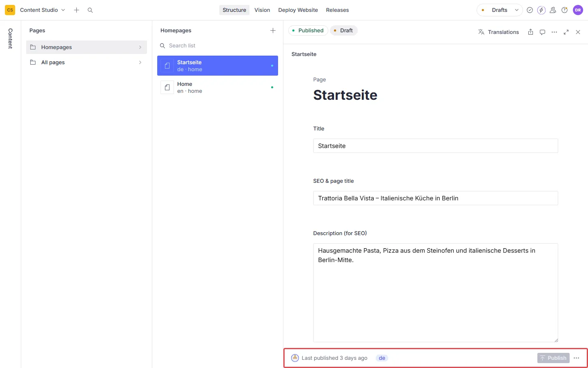Click the tasks checkmark circle icon

click(530, 10)
